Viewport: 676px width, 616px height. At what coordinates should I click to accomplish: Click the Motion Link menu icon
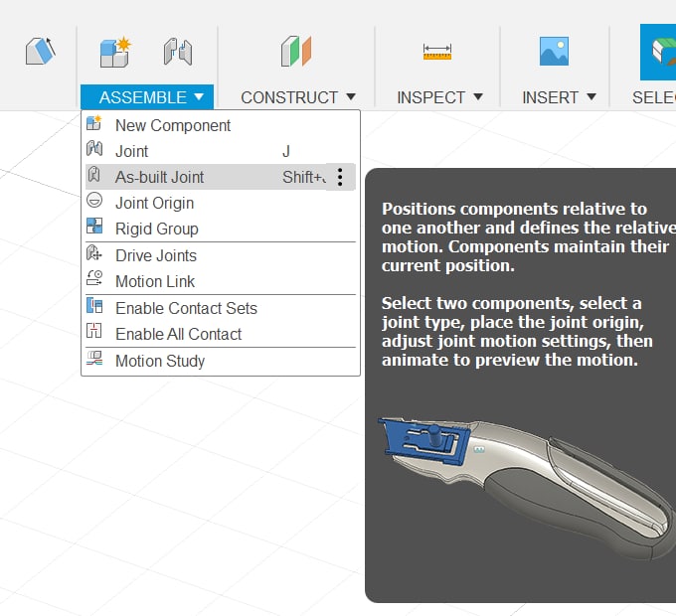pyautogui.click(x=94, y=278)
